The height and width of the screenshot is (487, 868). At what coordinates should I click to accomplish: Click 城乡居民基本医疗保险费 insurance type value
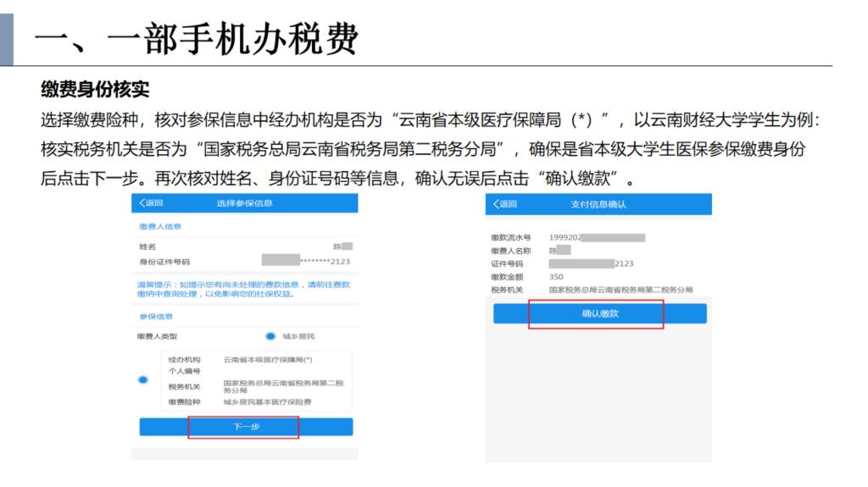pos(261,401)
